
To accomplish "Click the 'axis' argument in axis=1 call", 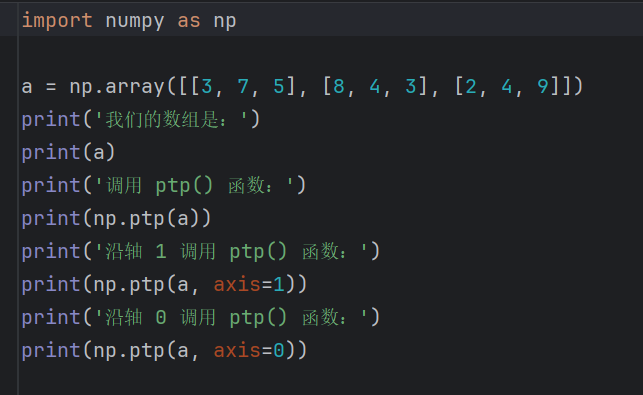I will (x=237, y=284).
